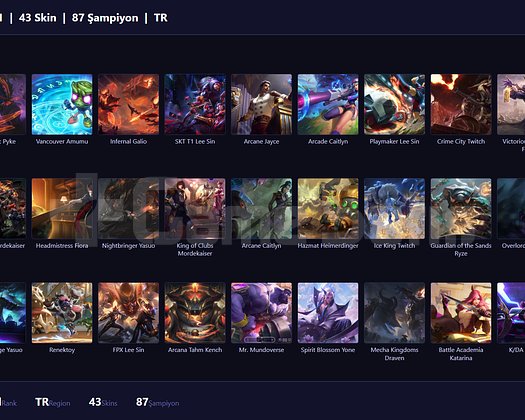The height and width of the screenshot is (420, 525).
Task: Click the TR Region stat in footer
Action: (x=53, y=402)
